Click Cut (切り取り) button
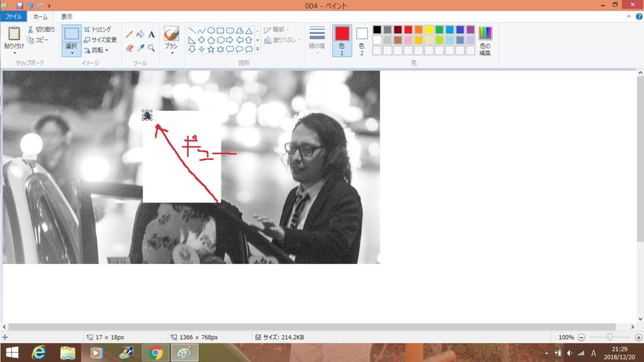Viewport: 644px width, 362px height. 41,30
